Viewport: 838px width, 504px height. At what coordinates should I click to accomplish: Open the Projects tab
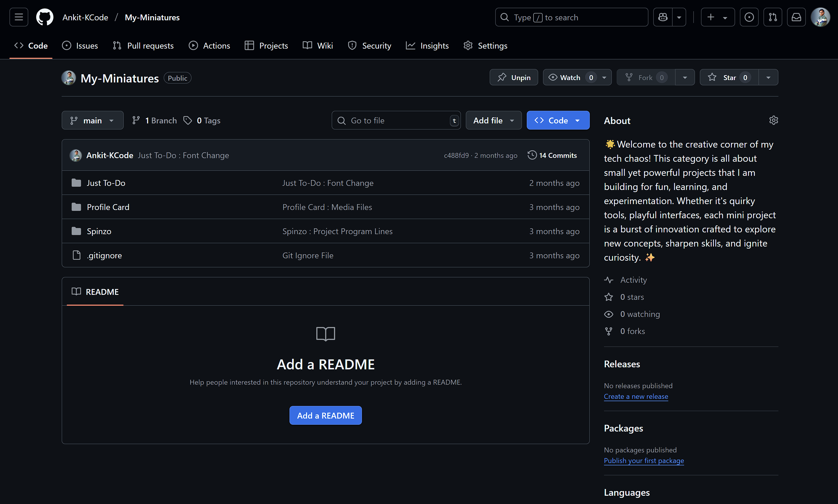point(266,45)
